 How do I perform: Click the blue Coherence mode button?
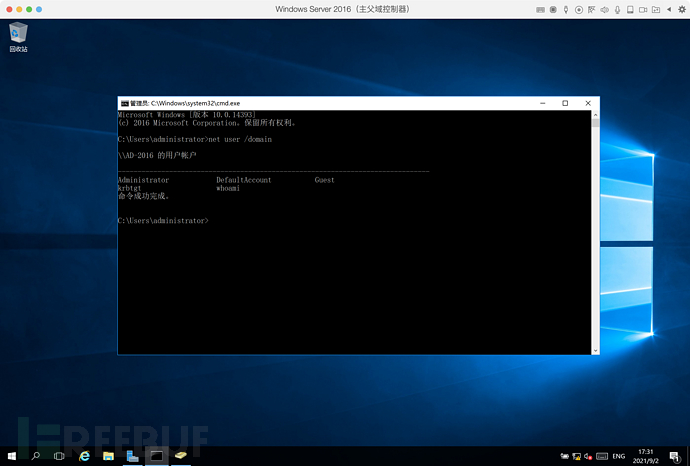click(39, 9)
